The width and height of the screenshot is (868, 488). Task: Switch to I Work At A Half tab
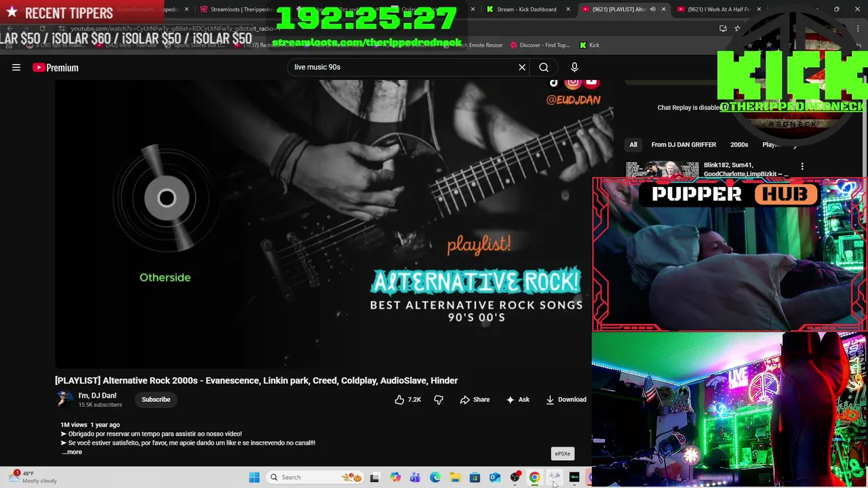pyautogui.click(x=719, y=9)
